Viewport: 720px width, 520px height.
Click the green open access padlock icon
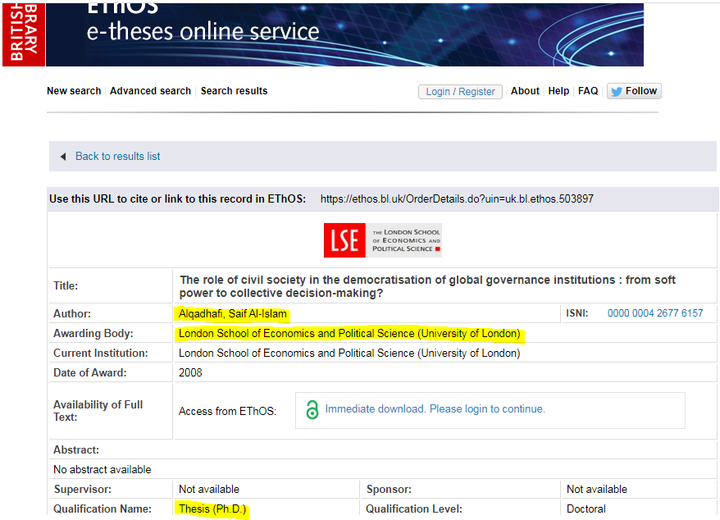[x=312, y=409]
